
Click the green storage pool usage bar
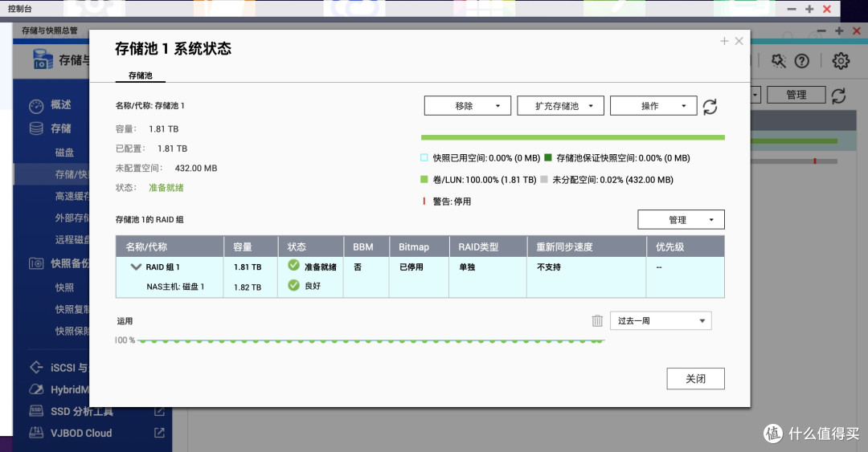click(x=572, y=137)
